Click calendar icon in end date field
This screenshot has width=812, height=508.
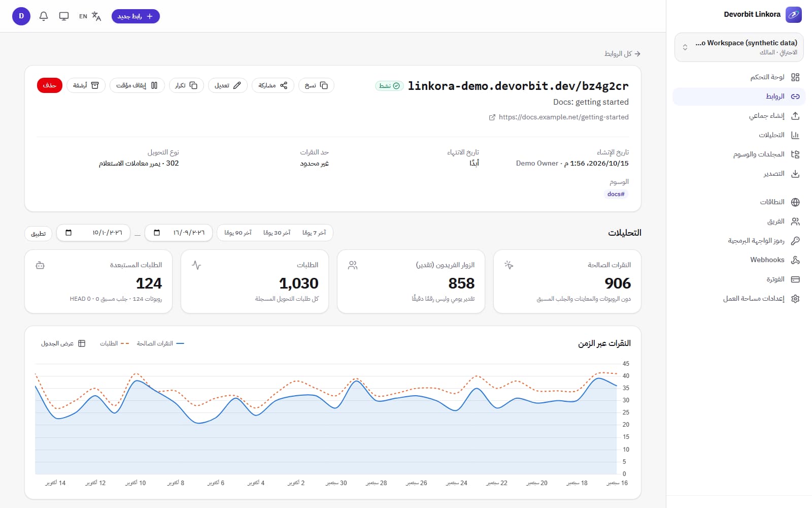(x=69, y=233)
